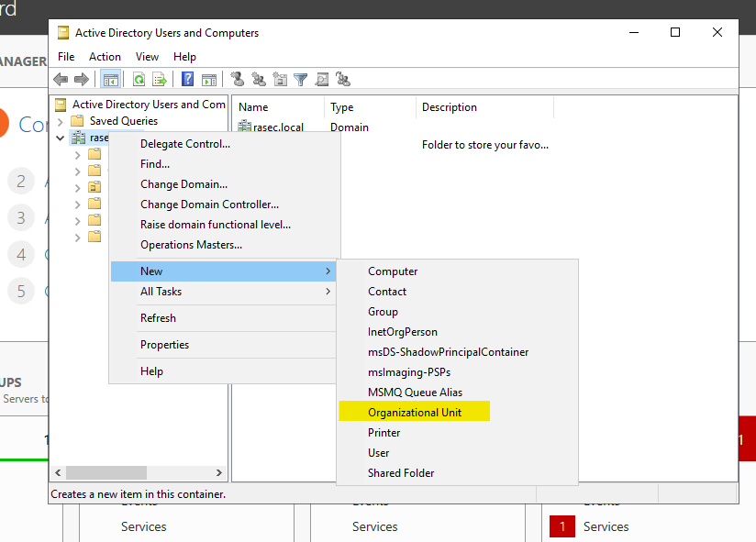
Task: Click the window title bar app icon
Action: click(x=63, y=33)
